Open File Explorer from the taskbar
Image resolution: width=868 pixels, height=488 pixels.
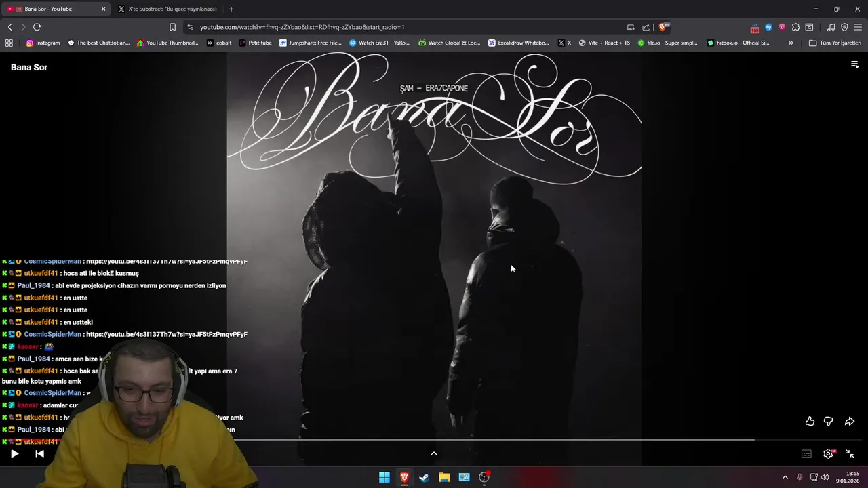(444, 477)
